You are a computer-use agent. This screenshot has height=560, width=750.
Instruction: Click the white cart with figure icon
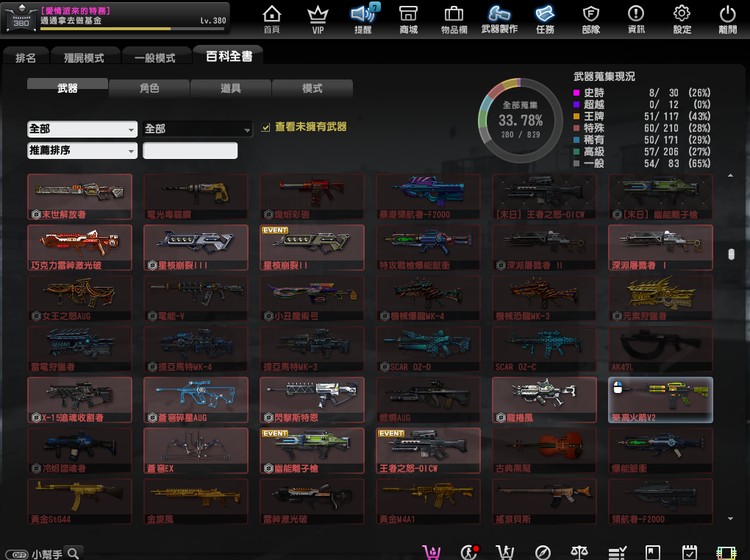[505, 552]
